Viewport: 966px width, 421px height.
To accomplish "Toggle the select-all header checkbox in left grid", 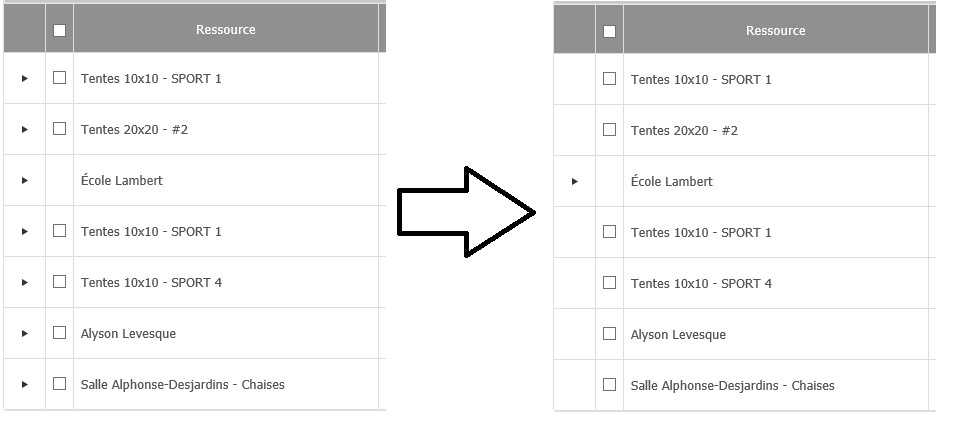I will click(60, 30).
